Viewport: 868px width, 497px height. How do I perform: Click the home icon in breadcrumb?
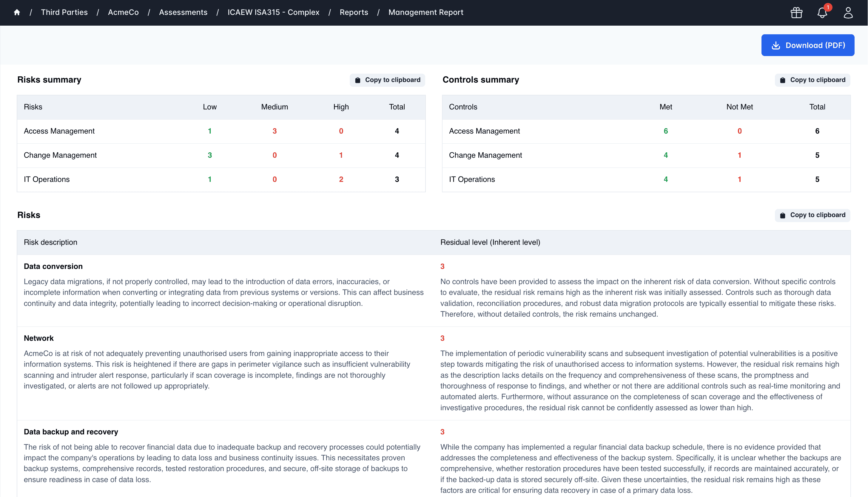(17, 13)
